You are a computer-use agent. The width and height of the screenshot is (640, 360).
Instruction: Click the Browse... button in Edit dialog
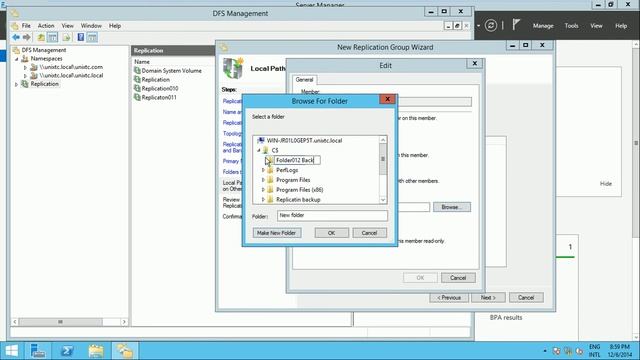(x=452, y=207)
